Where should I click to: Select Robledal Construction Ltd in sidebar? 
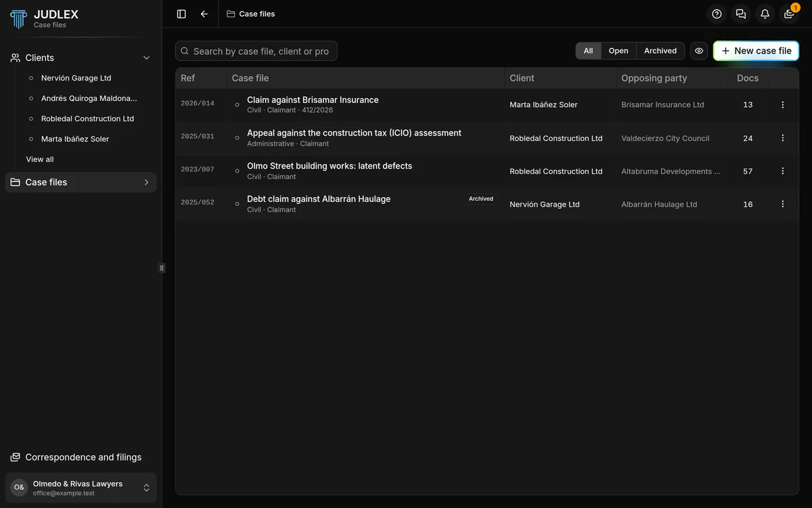87,119
